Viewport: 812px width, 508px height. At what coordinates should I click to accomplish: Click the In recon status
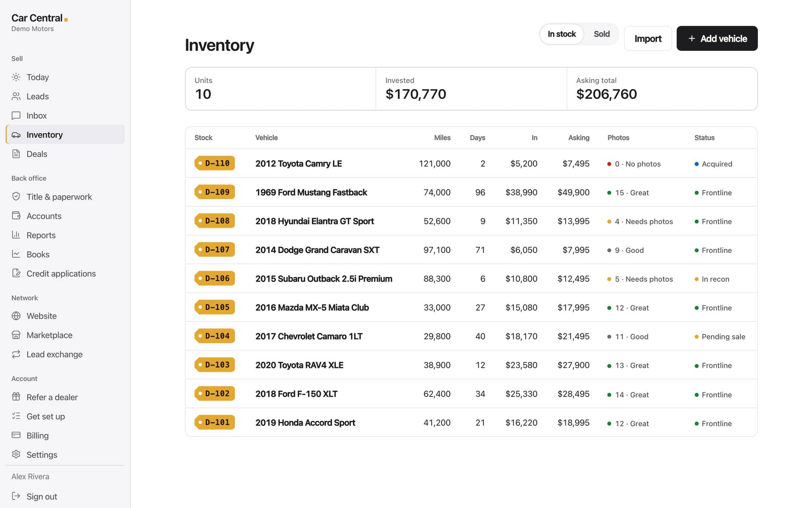(x=712, y=279)
